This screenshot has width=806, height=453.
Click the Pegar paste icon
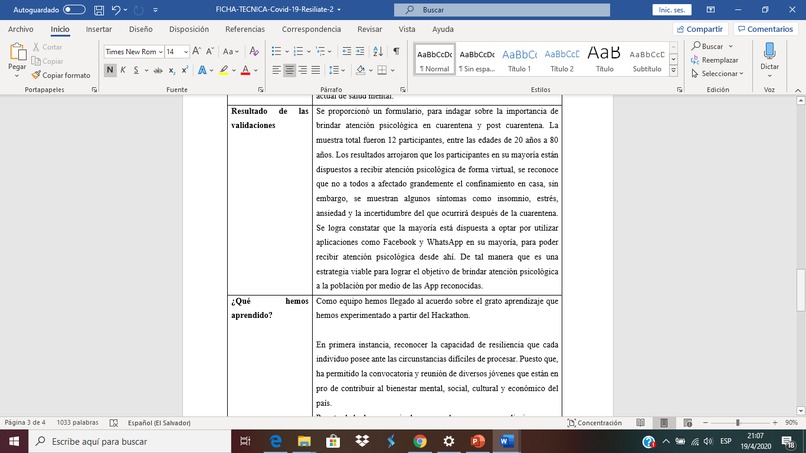click(x=17, y=52)
